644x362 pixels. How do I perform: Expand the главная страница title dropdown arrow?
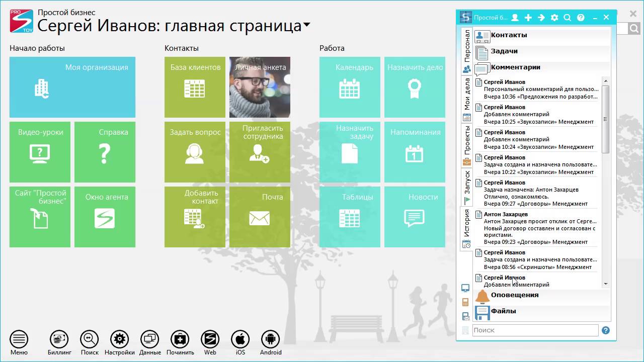tap(306, 26)
